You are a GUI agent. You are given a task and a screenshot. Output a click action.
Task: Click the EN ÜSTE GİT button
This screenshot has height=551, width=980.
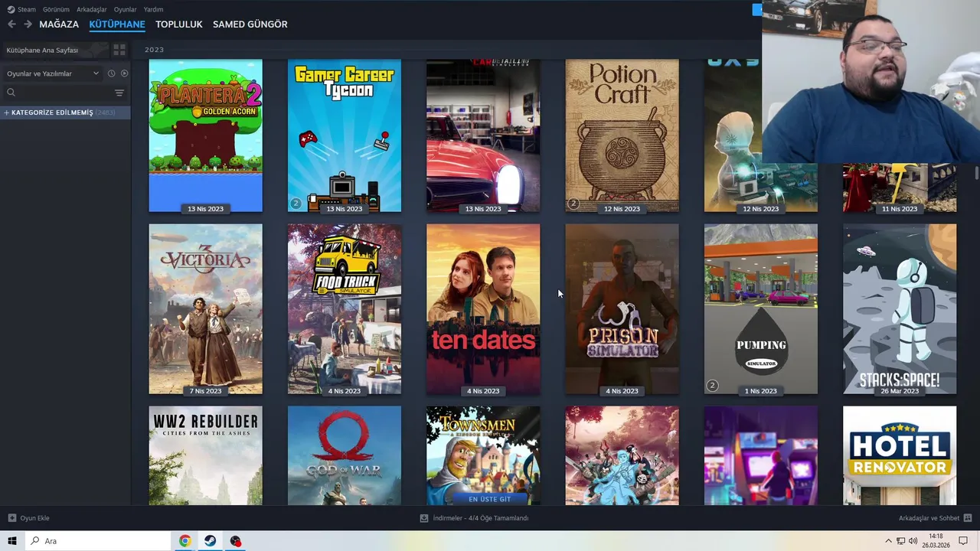[489, 499]
